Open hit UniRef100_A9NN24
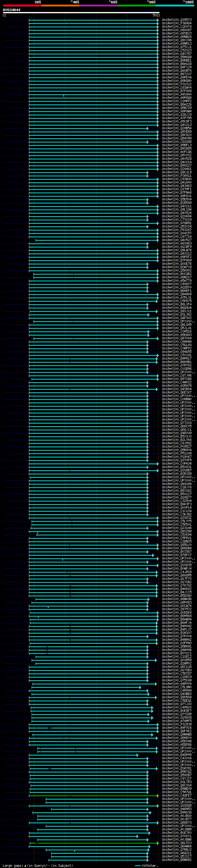The image size is (197, 868). [x=177, y=37]
